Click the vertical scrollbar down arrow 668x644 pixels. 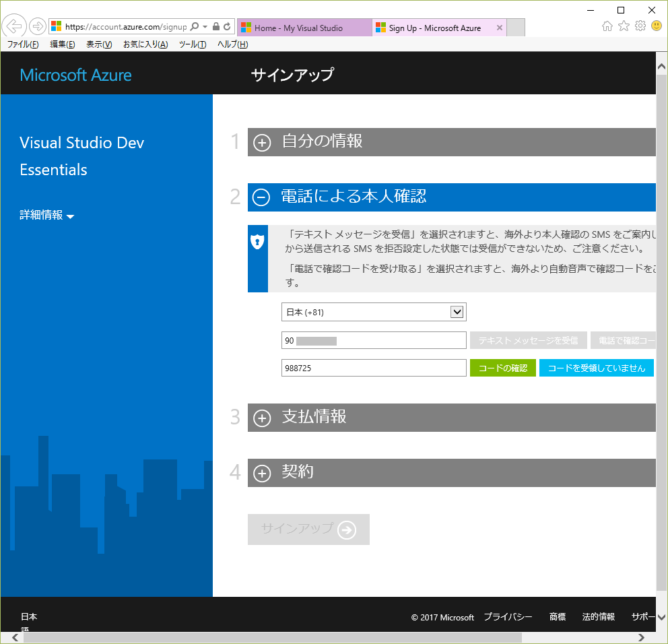662,617
